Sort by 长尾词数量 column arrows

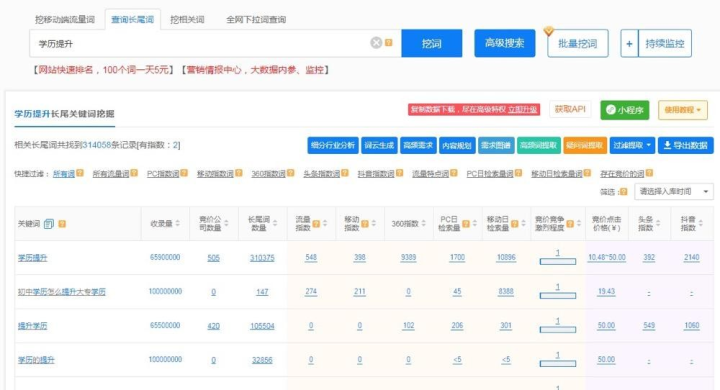pyautogui.click(x=275, y=224)
